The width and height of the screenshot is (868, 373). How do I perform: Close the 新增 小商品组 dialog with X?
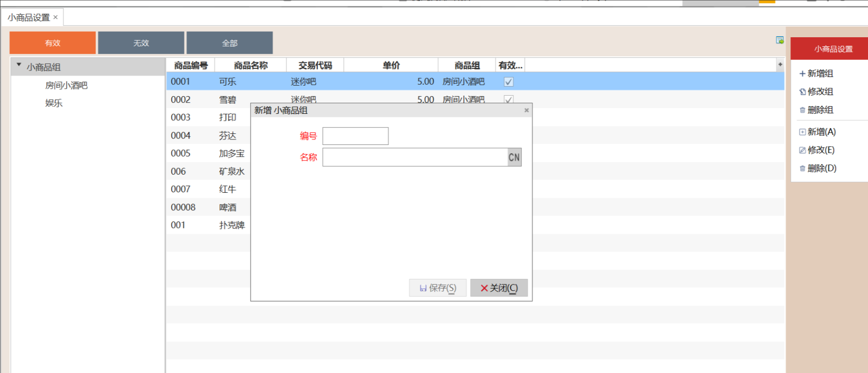526,110
